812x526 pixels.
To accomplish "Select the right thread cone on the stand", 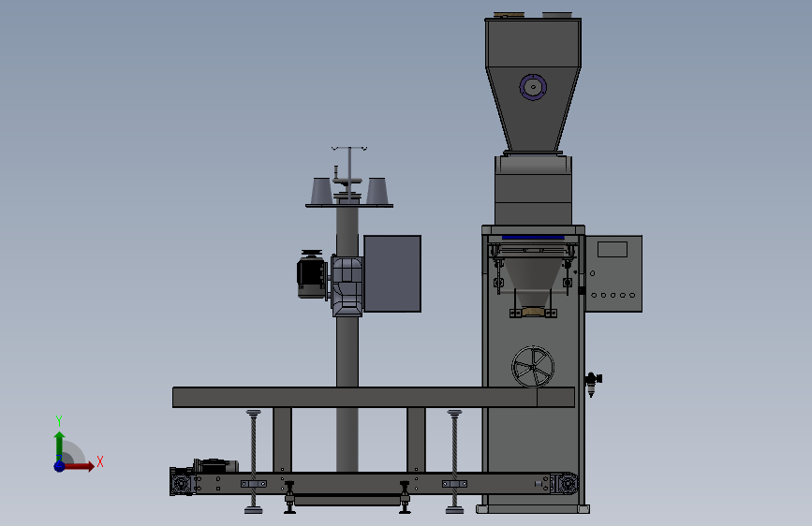I will pyautogui.click(x=377, y=191).
